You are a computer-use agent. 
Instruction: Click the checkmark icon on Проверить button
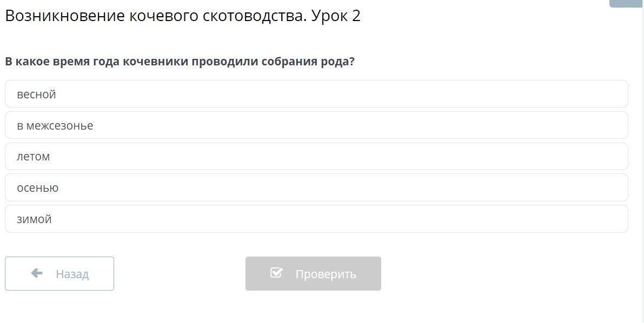coord(276,273)
